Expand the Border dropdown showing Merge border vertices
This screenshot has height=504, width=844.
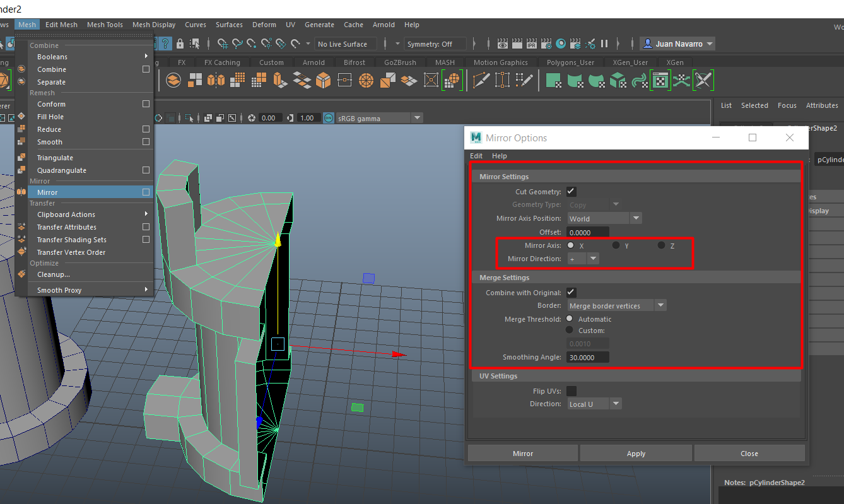coord(660,305)
